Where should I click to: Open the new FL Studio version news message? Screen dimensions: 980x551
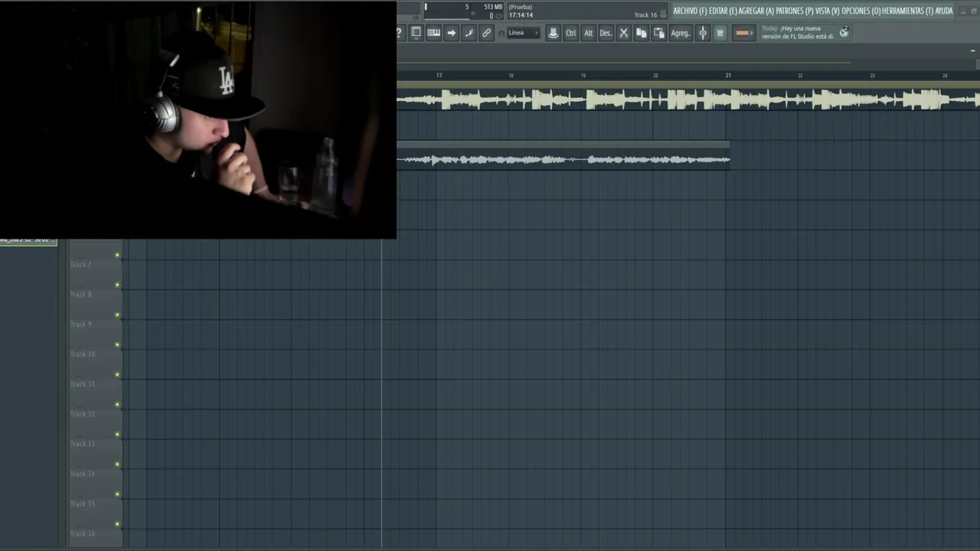click(798, 32)
